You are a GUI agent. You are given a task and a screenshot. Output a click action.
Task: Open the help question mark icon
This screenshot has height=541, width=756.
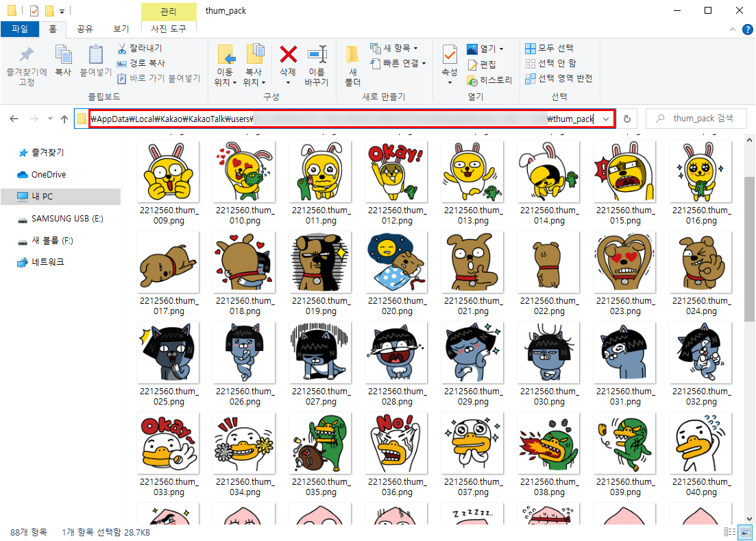coord(747,29)
